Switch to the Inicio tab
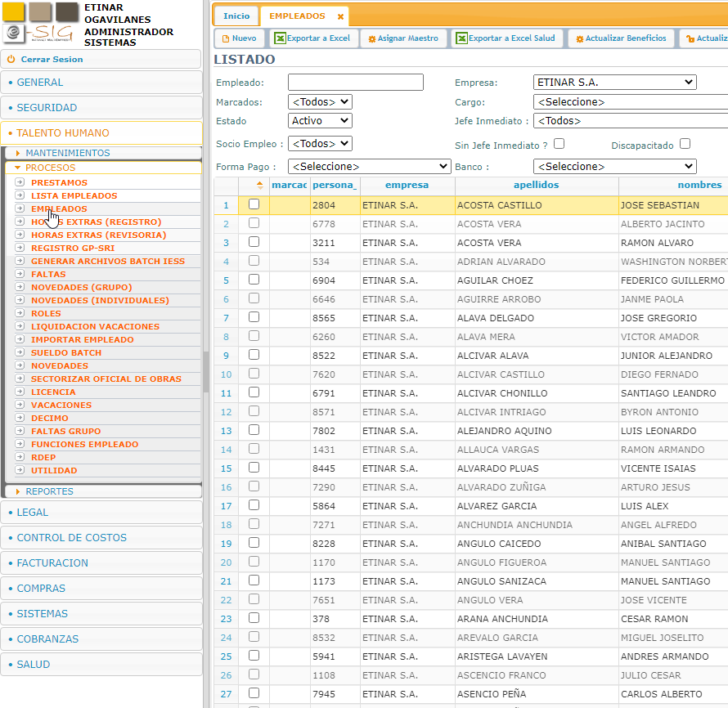This screenshot has height=708, width=728. pyautogui.click(x=236, y=16)
